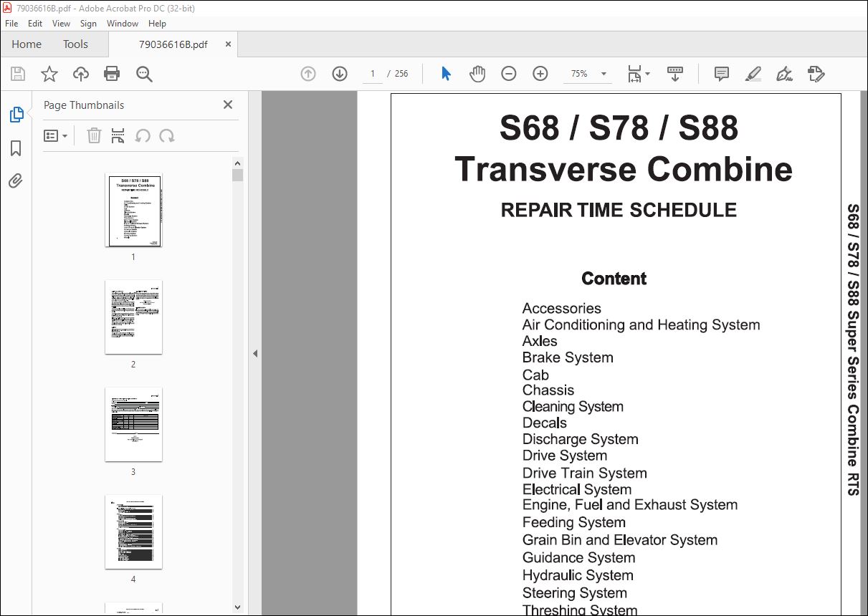Viewport: 868px width, 616px height.
Task: Click the 'Chassis' content entry
Action: point(548,390)
